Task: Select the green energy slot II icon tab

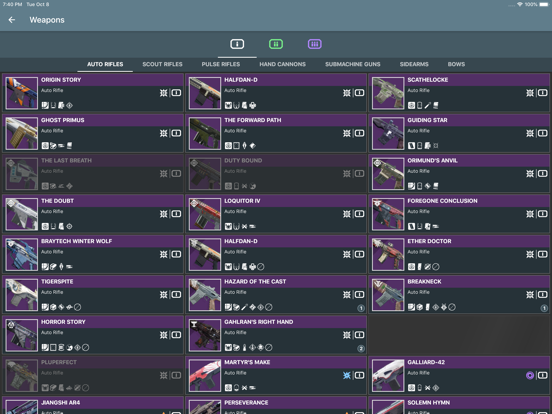Action: [276, 44]
